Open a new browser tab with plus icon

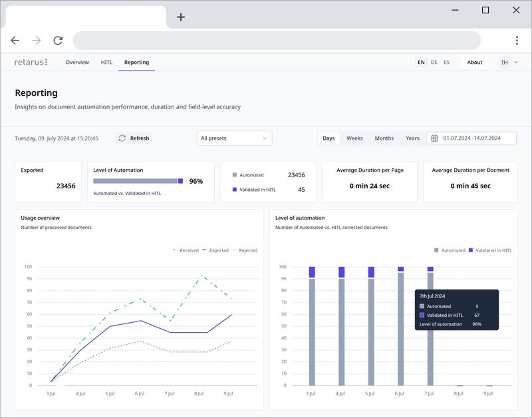(x=181, y=17)
